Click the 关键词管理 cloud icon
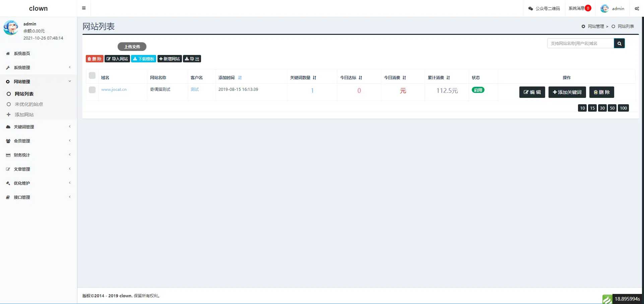The image size is (644, 304). point(8,127)
